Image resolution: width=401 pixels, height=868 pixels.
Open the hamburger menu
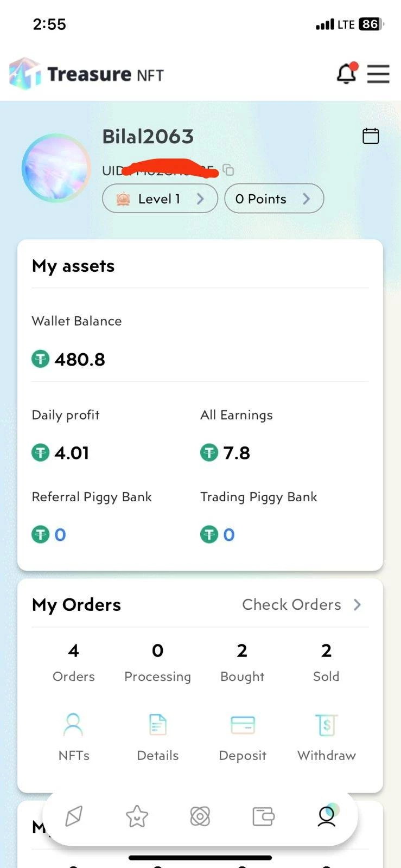pyautogui.click(x=378, y=74)
